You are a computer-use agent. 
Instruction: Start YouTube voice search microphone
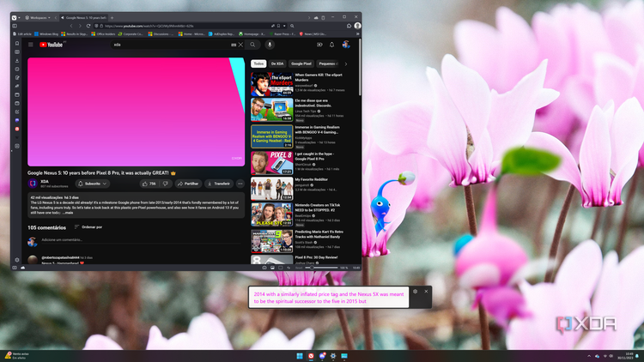[270, 45]
